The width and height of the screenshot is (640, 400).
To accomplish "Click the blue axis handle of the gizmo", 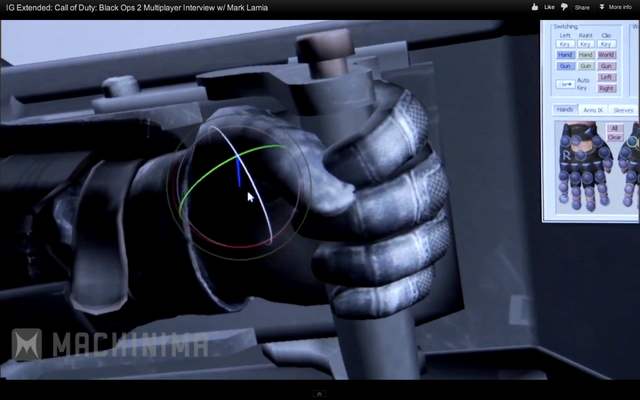I will 238,172.
